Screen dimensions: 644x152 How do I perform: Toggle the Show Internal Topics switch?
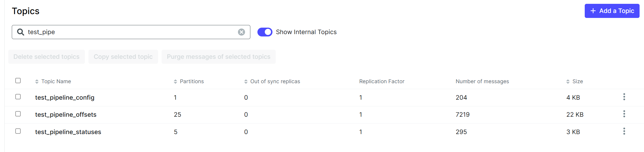tap(265, 32)
